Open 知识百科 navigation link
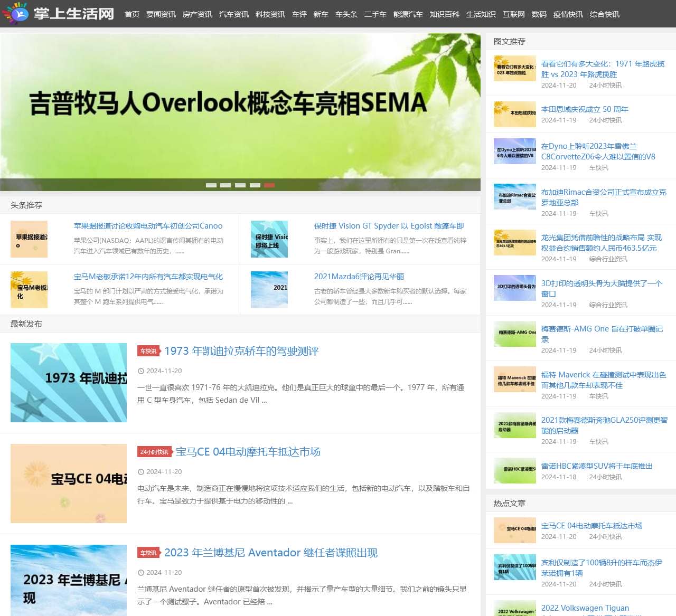This screenshot has height=616, width=676. click(445, 14)
